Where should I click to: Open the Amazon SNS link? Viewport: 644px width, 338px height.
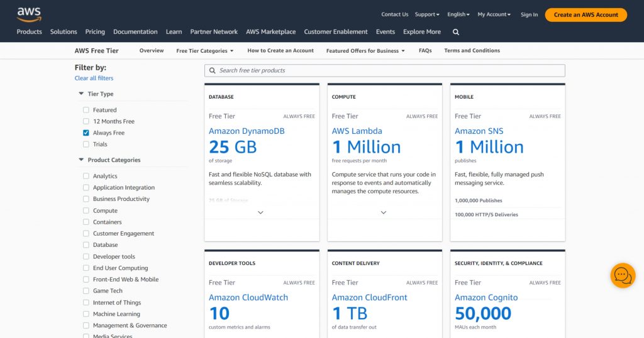(x=479, y=131)
